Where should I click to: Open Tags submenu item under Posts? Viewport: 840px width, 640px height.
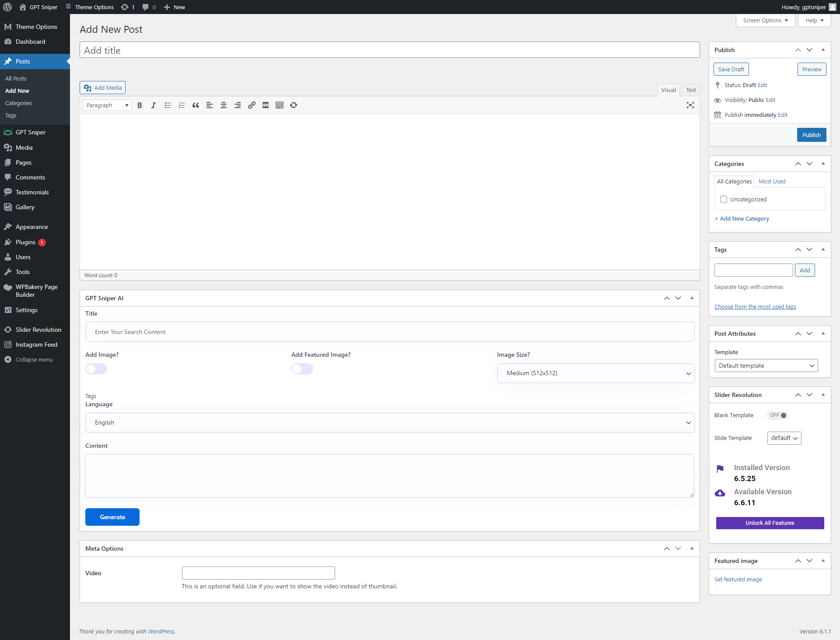(x=10, y=115)
